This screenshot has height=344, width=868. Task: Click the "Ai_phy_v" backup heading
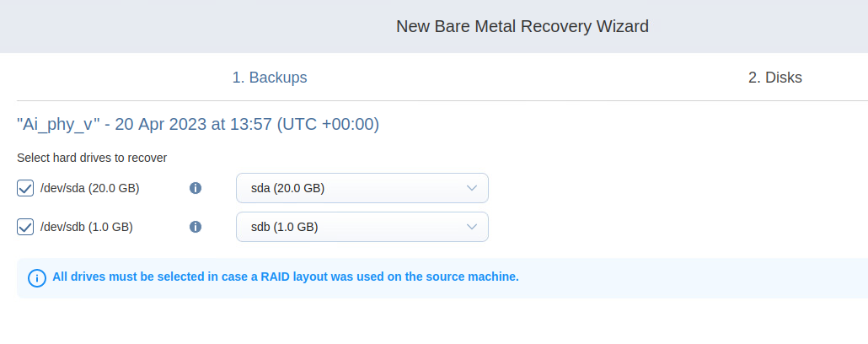59,125
